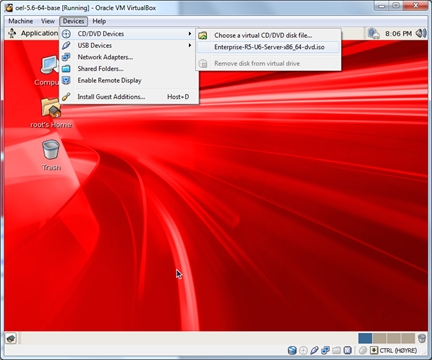Image resolution: width=432 pixels, height=360 pixels.
Task: Click the 8:06 PM clock
Action: click(398, 33)
